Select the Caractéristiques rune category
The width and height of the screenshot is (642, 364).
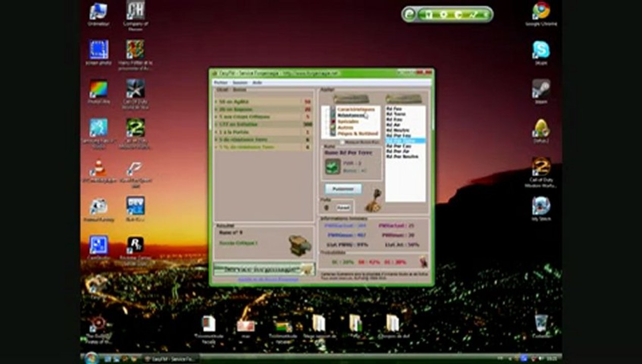point(355,109)
